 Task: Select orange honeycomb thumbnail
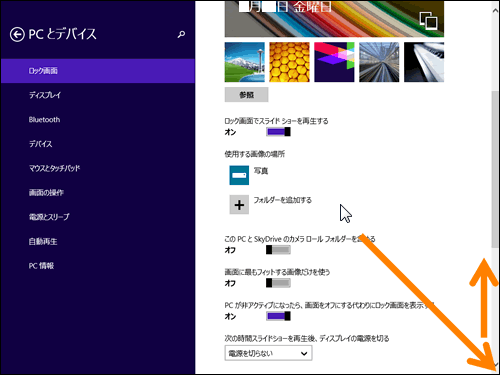[289, 62]
